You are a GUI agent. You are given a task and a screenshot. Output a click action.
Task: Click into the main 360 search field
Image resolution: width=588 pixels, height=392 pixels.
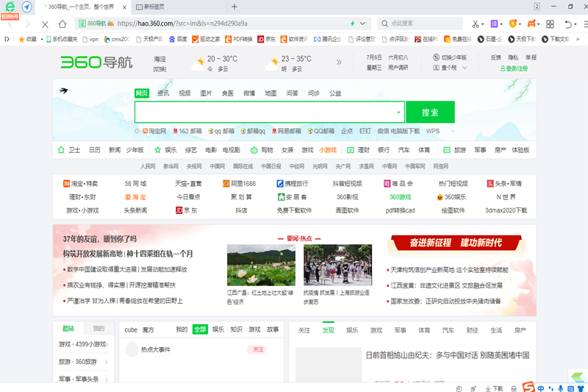click(265, 113)
